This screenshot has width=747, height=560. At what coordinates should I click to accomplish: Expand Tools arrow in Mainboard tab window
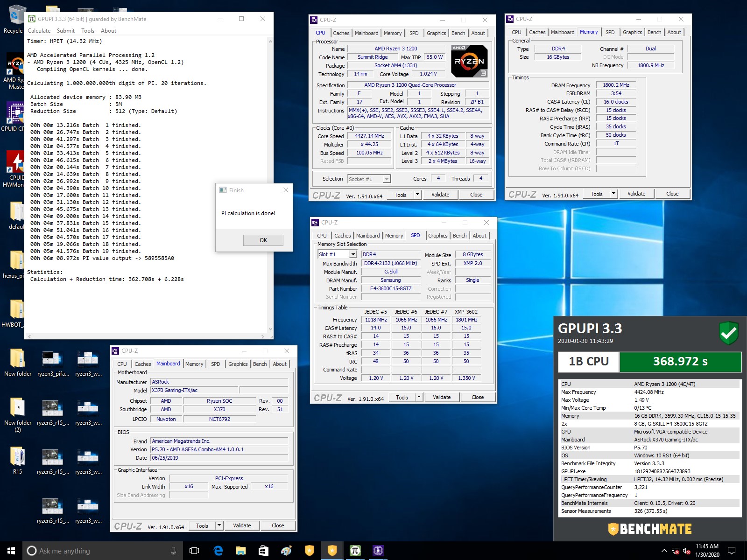point(219,525)
